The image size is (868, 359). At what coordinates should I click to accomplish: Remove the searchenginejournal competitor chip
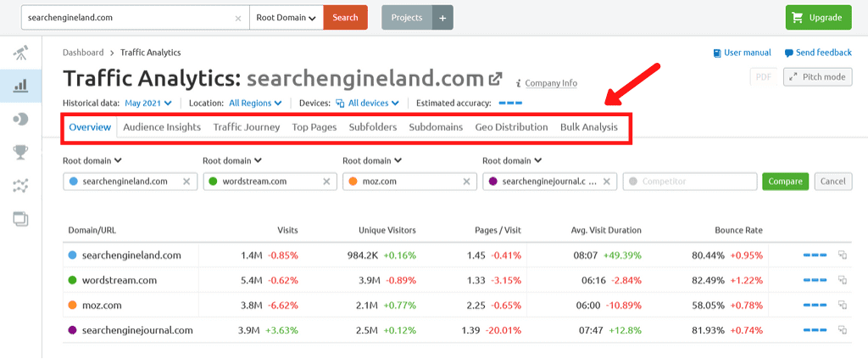(x=607, y=181)
